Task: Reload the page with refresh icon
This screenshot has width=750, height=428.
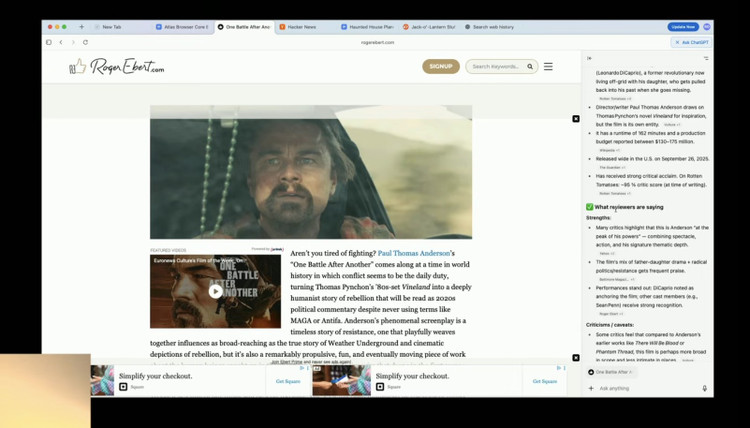Action: [85, 42]
